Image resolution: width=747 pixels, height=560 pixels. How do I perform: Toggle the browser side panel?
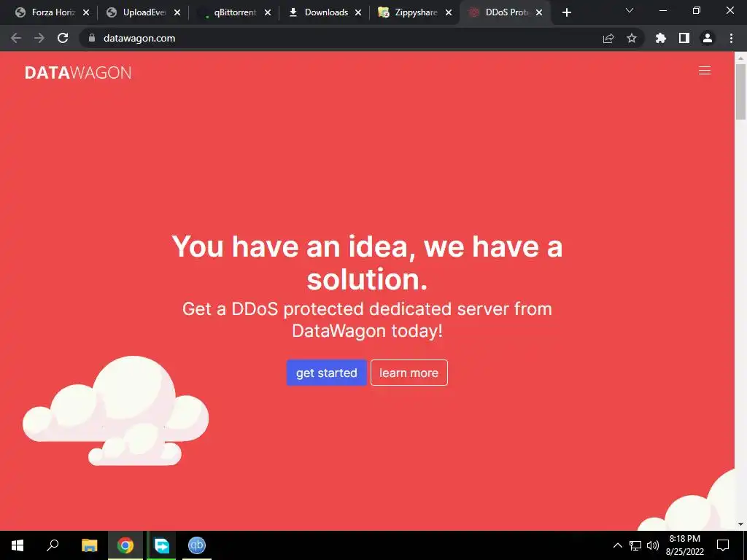pos(684,38)
